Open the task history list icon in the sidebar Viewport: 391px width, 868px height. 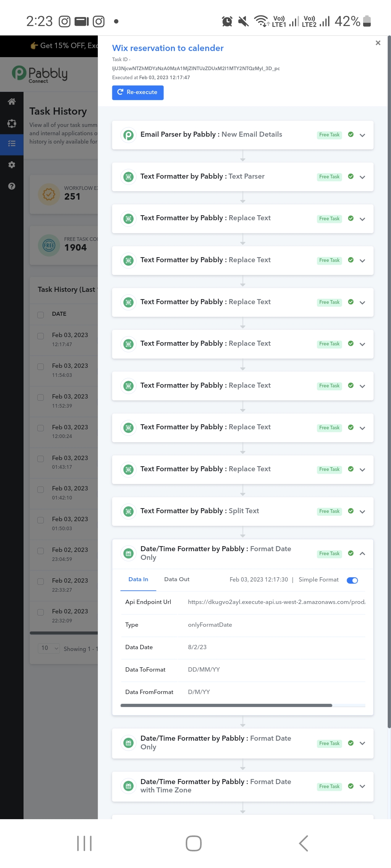pyautogui.click(x=12, y=144)
